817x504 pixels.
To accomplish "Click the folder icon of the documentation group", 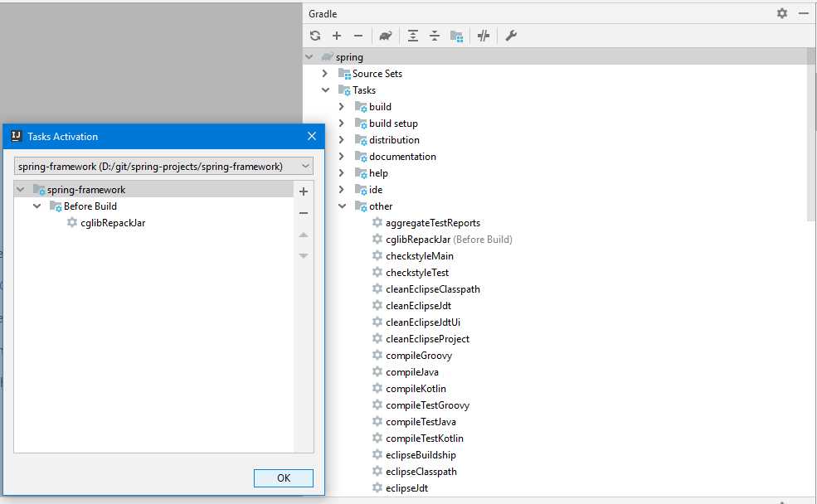I will click(x=361, y=156).
